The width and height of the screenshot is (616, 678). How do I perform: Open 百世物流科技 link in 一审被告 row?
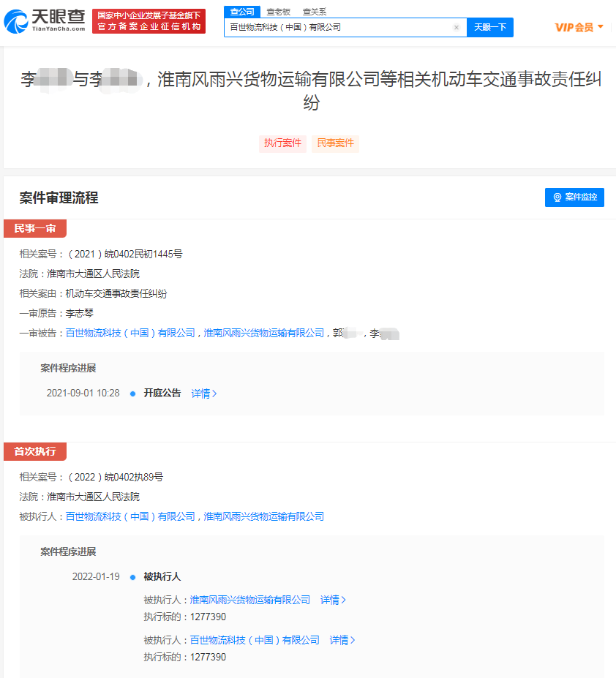(x=130, y=333)
